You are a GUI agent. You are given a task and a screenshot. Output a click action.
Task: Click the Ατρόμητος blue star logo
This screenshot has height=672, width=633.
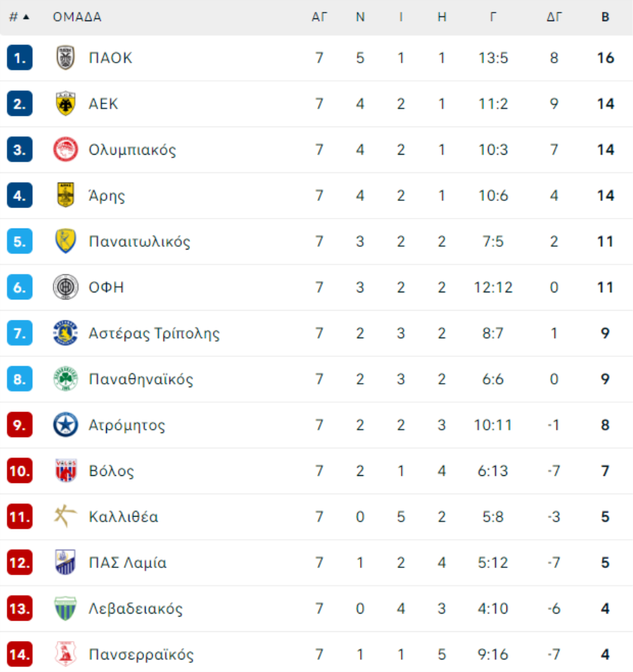pos(65,425)
